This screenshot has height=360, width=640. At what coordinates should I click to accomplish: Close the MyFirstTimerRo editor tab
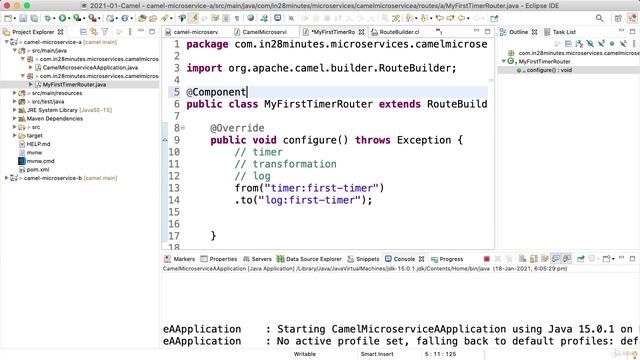tap(362, 32)
